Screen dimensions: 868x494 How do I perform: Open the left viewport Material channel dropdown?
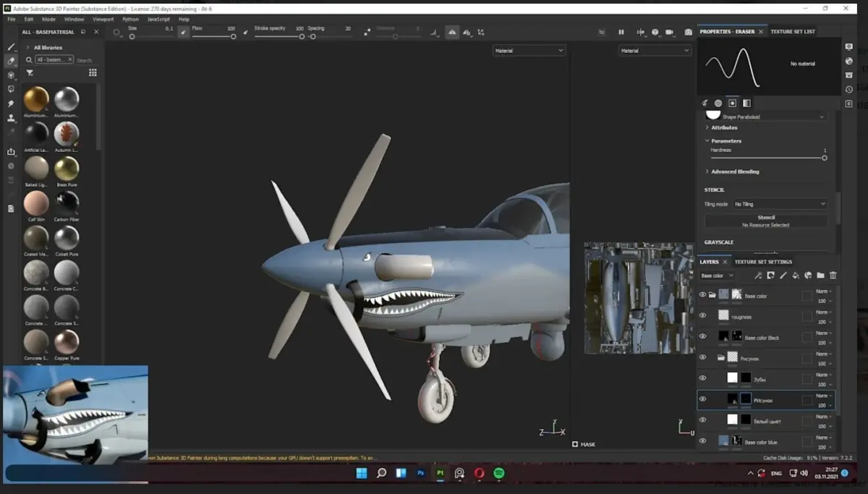click(x=529, y=51)
